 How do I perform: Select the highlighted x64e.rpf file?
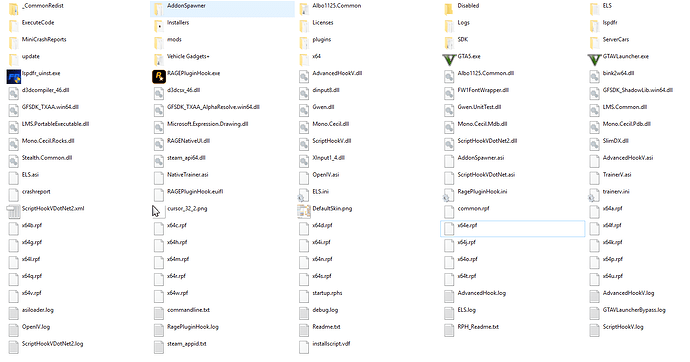point(513,229)
